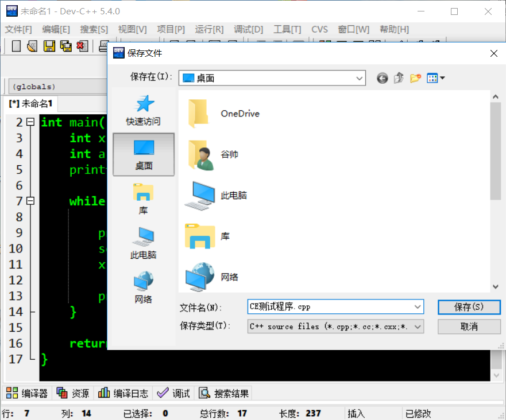Switch to the 未命名1 editor tab
This screenshot has width=506, height=420.
pyautogui.click(x=30, y=104)
